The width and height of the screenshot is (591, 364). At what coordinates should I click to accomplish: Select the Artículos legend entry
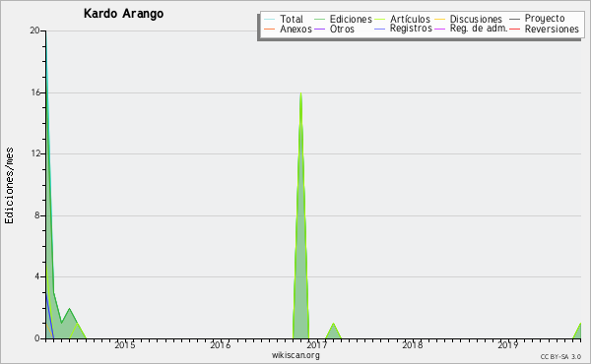pos(410,19)
